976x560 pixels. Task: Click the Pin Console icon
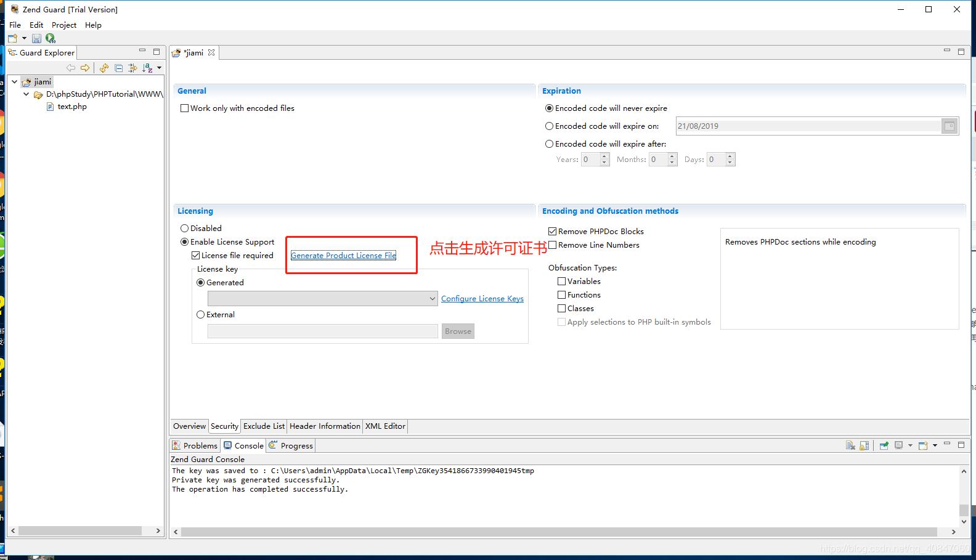(884, 445)
